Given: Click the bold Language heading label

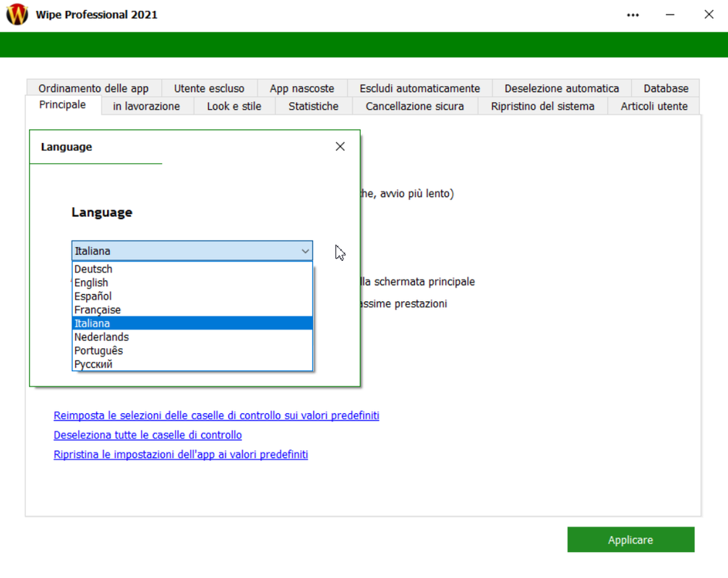Looking at the screenshot, I should tap(102, 212).
